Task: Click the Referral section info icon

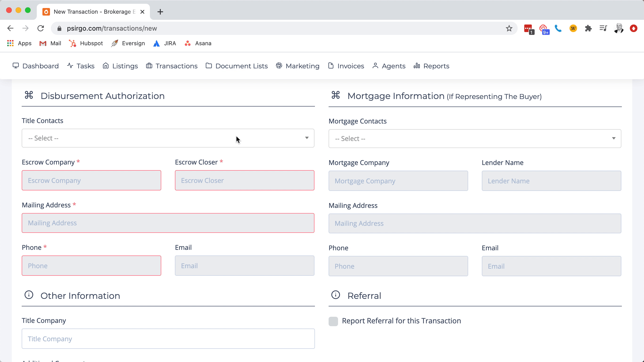Action: [335, 295]
